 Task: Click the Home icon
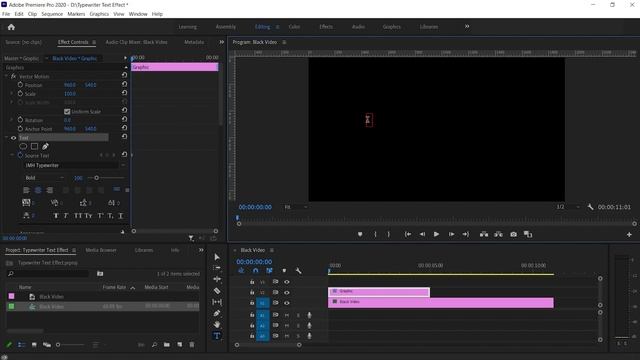click(11, 27)
